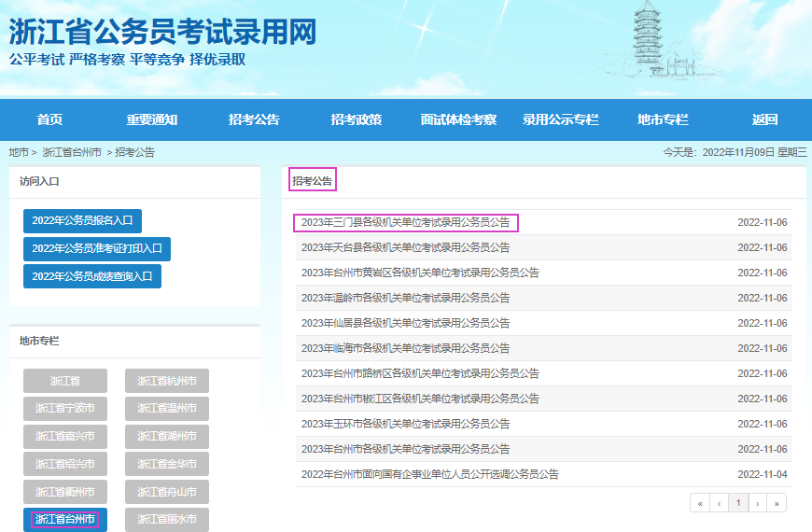Select 浙江省宁波市 city button
Viewport: 812px width, 532px height.
(65, 409)
